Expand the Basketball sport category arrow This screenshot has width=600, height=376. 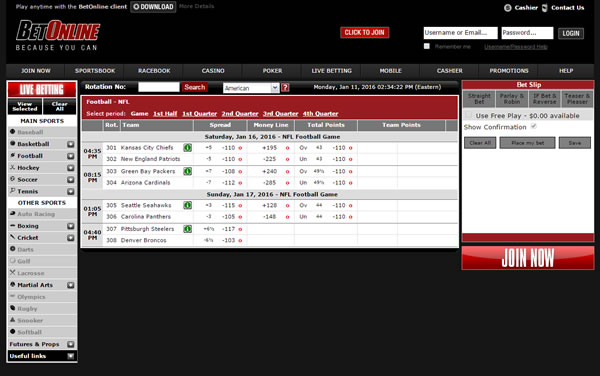pyautogui.click(x=71, y=144)
